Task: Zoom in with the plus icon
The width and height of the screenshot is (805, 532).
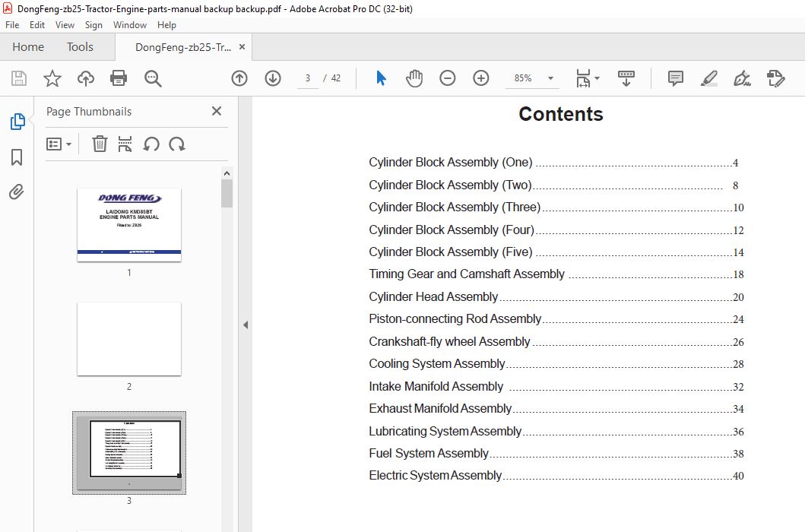Action: point(480,78)
